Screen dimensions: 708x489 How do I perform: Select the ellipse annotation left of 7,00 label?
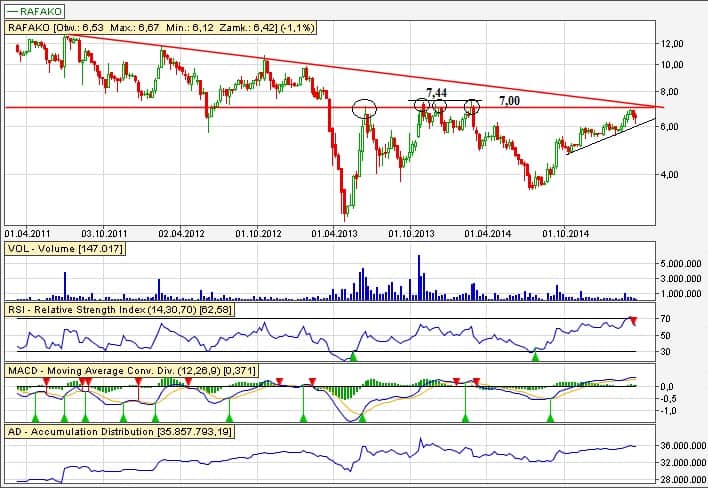point(473,104)
